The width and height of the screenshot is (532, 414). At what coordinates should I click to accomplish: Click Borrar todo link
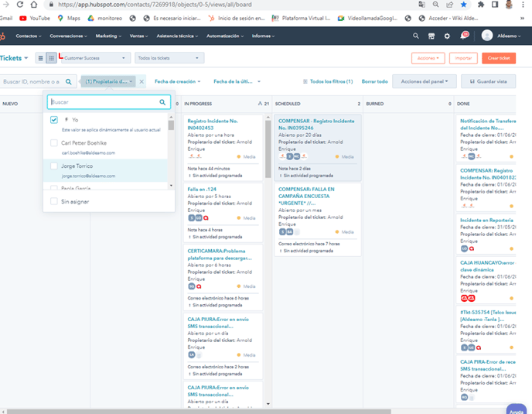coord(374,81)
